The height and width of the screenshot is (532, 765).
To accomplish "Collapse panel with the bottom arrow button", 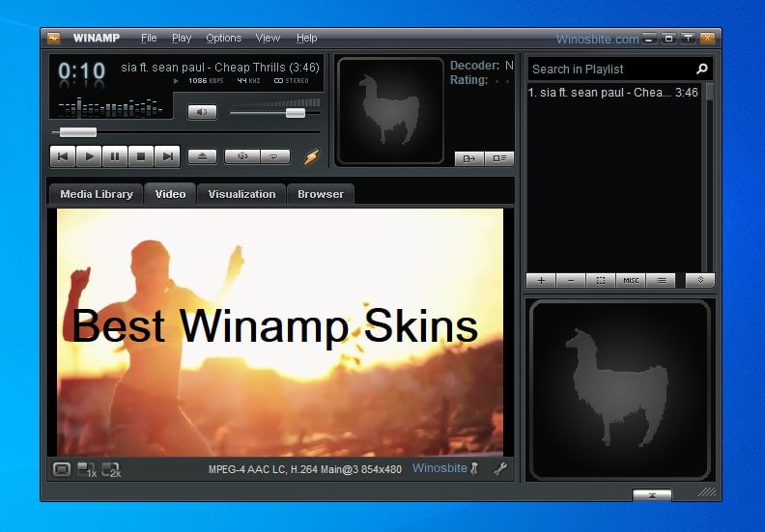I will pyautogui.click(x=652, y=495).
